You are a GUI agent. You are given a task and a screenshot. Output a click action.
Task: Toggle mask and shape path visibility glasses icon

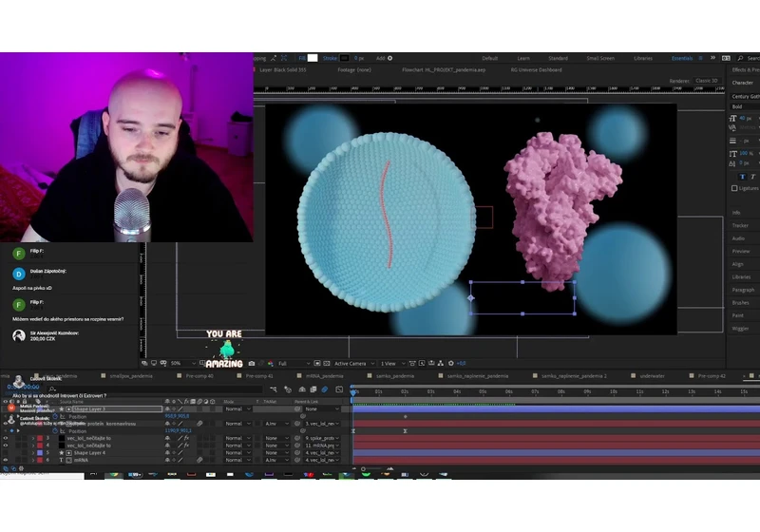[x=163, y=363]
